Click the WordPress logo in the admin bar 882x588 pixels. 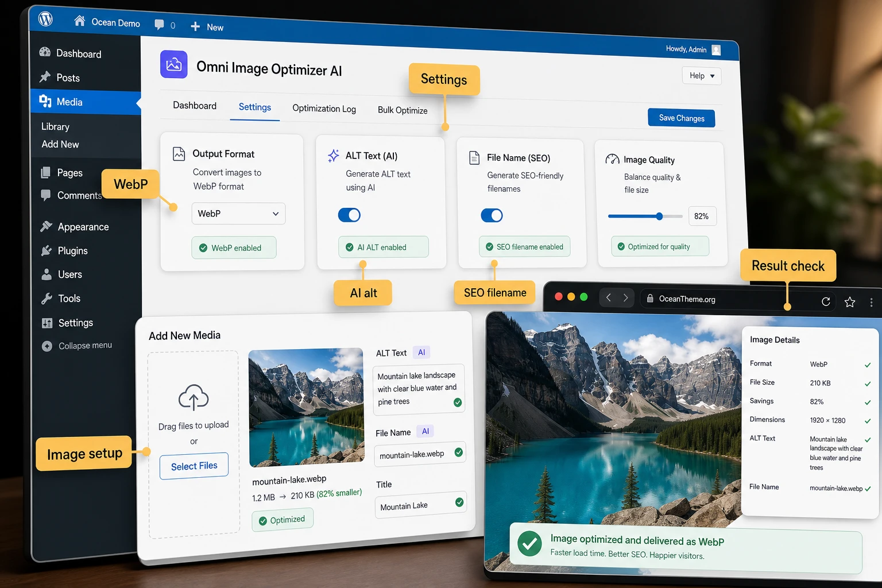click(x=45, y=20)
